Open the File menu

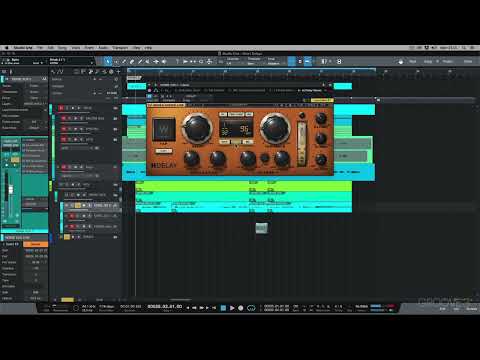click(x=40, y=48)
